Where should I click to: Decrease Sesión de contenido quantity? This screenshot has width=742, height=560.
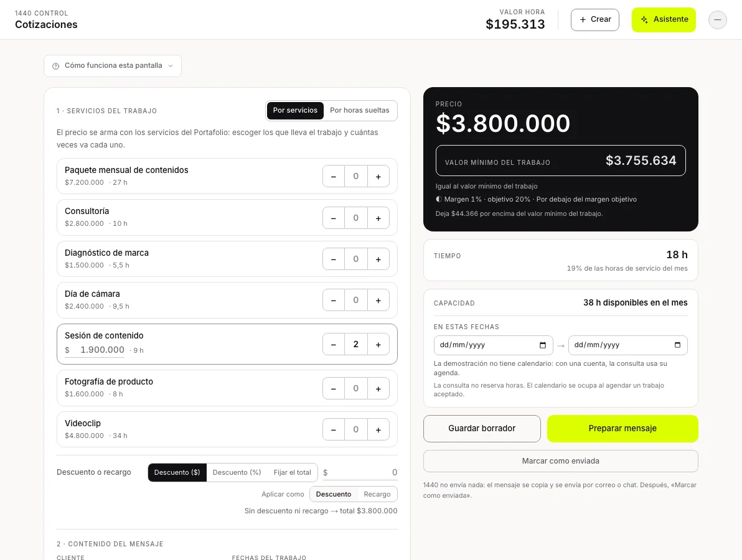[x=334, y=344]
